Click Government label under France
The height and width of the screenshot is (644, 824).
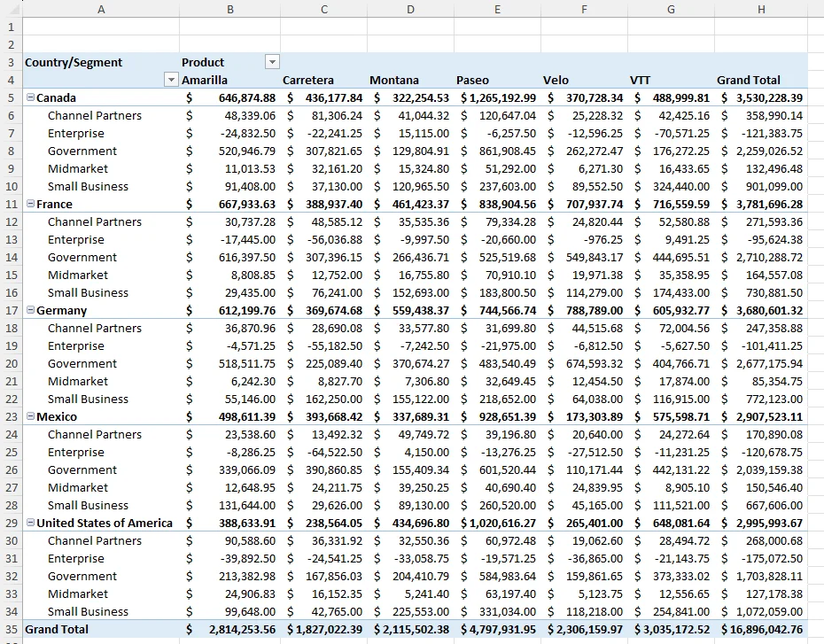coord(82,258)
